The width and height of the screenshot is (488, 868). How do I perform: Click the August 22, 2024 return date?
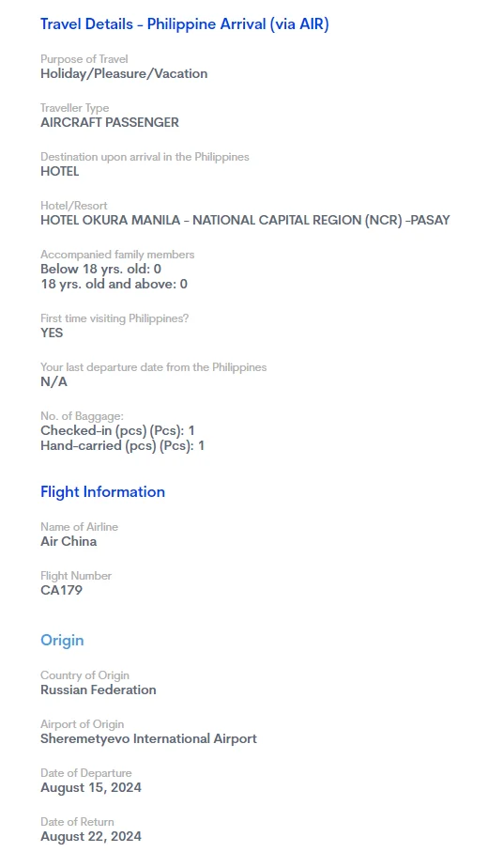click(91, 836)
